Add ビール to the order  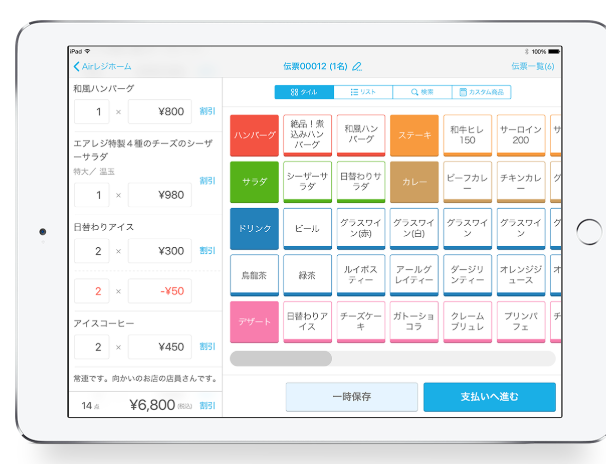click(307, 228)
